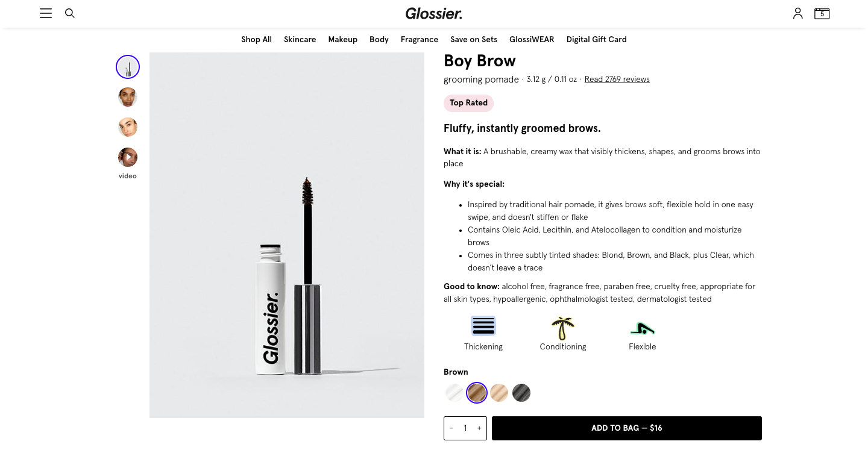Click the Flexible benefit icon
Viewport: 868px width, 450px height.
[642, 328]
